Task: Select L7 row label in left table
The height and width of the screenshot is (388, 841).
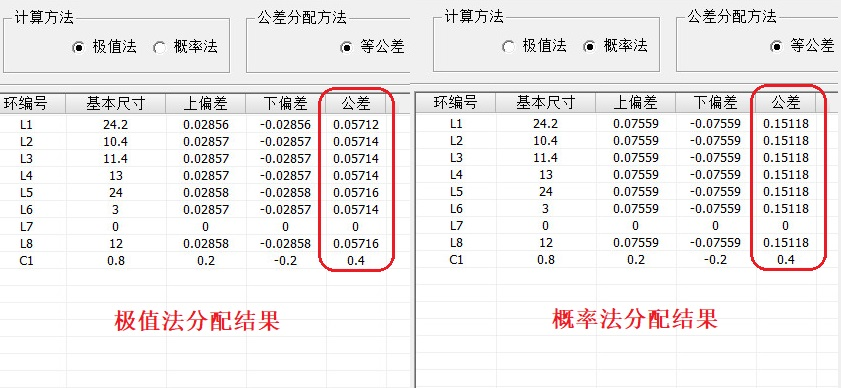Action: click(26, 226)
